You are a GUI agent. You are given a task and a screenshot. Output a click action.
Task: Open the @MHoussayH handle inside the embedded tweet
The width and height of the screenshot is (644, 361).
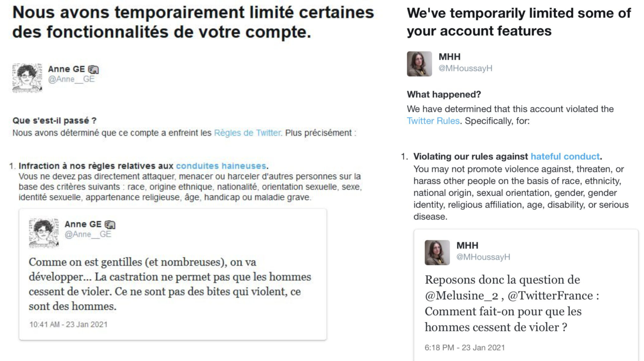pos(483,257)
